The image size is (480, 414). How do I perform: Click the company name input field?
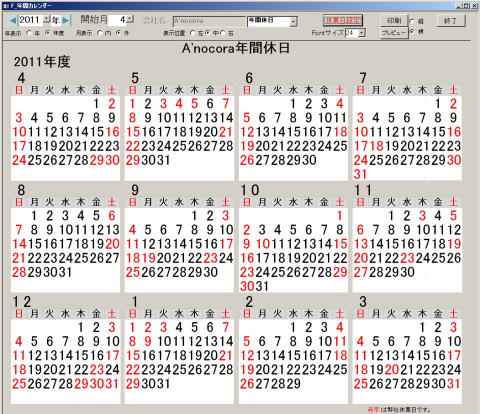click(x=209, y=21)
